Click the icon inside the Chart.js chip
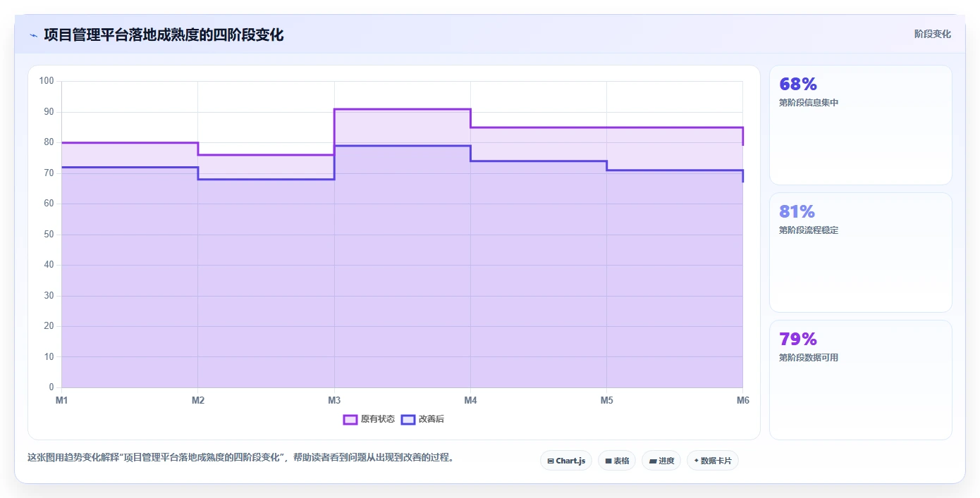The height and width of the screenshot is (498, 980). click(x=551, y=461)
